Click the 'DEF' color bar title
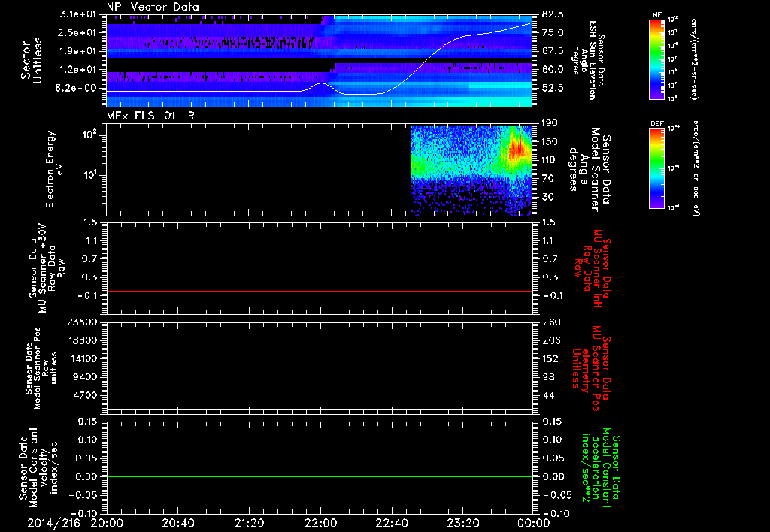This screenshot has height=532, width=770. click(656, 124)
